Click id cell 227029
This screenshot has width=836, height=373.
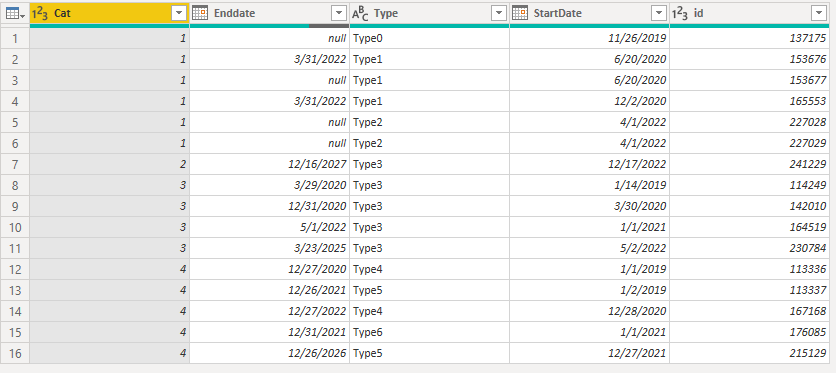749,143
